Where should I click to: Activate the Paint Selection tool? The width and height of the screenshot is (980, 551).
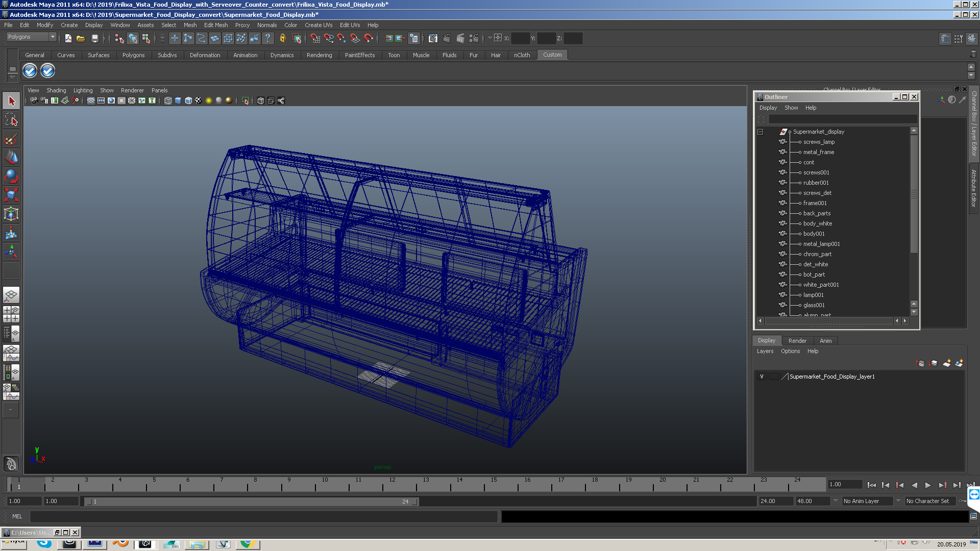11,139
